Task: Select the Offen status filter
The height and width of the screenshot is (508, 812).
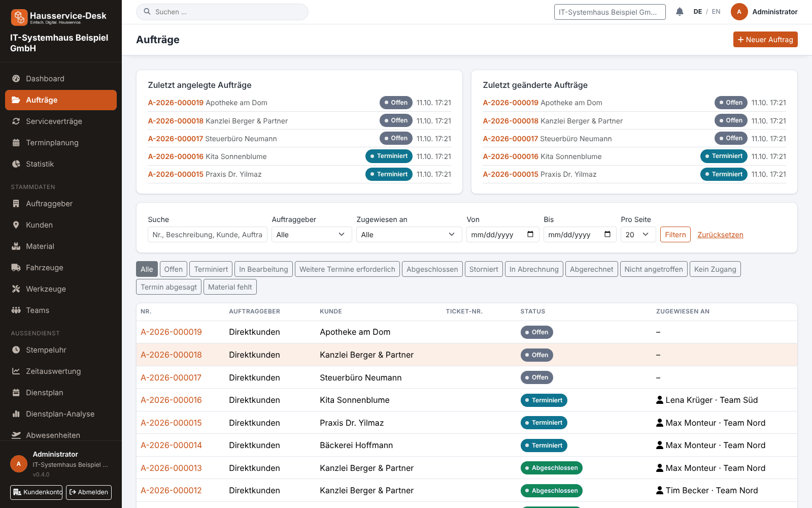Action: click(173, 269)
